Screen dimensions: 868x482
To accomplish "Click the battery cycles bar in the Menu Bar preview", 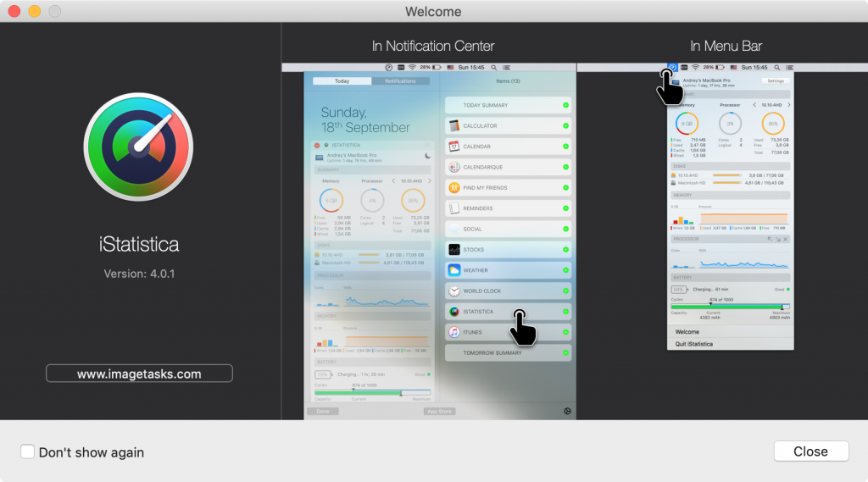I will 730,306.
